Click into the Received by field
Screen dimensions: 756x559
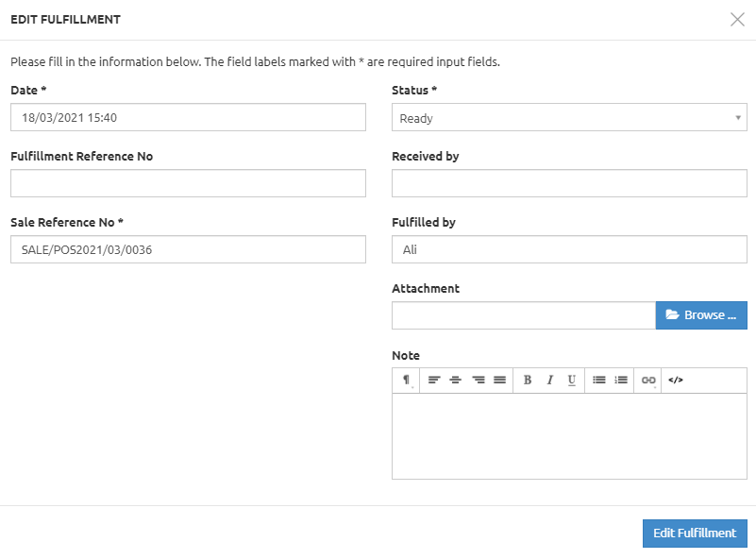click(568, 184)
